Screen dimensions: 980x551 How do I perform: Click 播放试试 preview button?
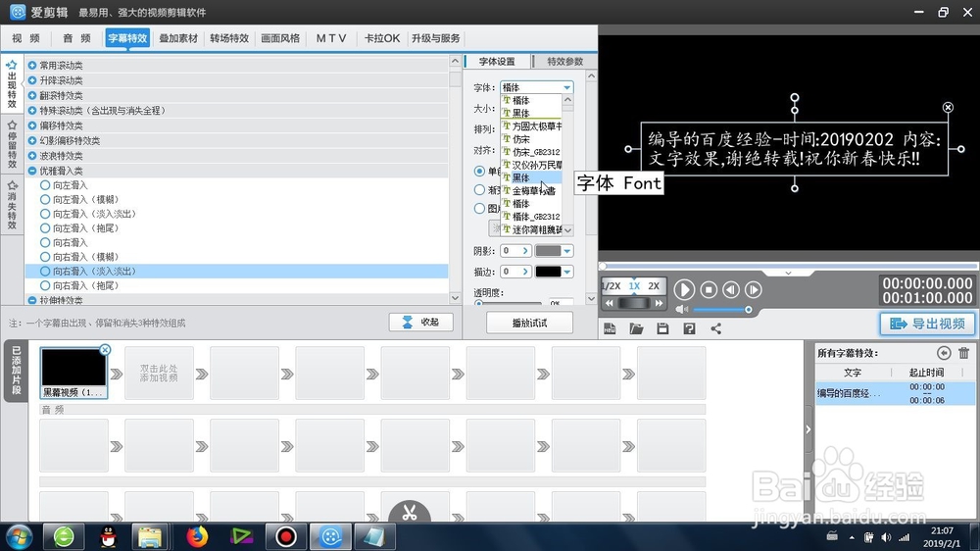point(529,323)
